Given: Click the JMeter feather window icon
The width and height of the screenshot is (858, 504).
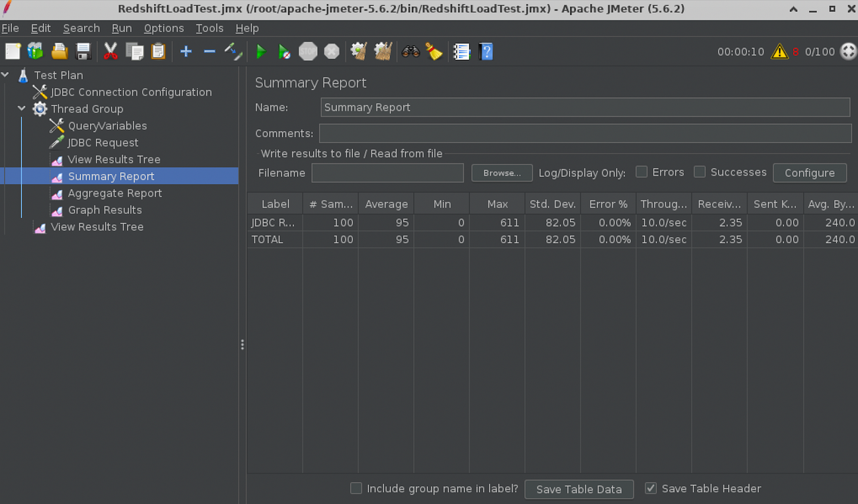Looking at the screenshot, I should point(7,9).
